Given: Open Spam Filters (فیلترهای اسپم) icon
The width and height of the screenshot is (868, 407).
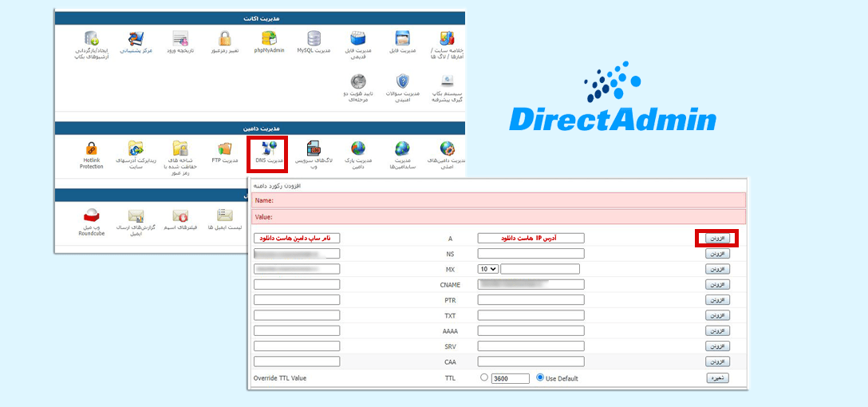Looking at the screenshot, I should click(180, 215).
